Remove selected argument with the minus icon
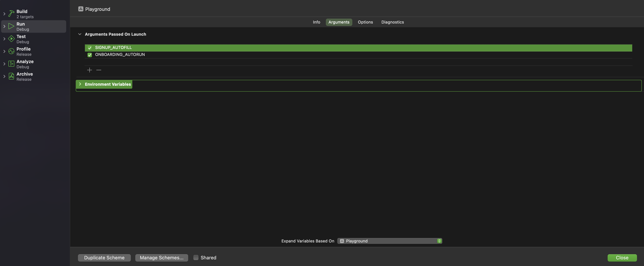 [99, 70]
